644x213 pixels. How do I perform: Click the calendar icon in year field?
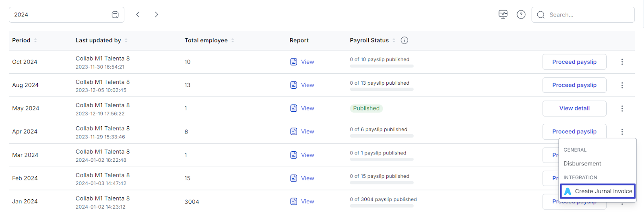tap(115, 15)
